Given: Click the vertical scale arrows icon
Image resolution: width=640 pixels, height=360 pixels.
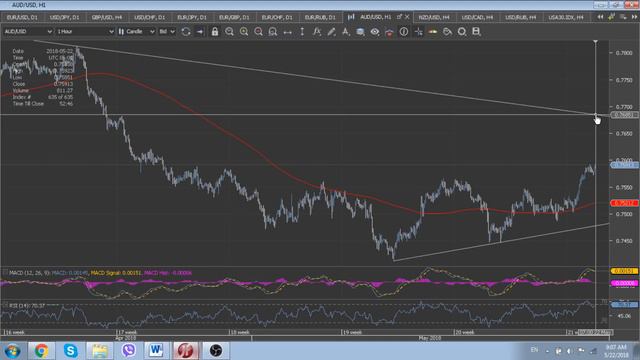Looking at the screenshot, I should tap(302, 31).
